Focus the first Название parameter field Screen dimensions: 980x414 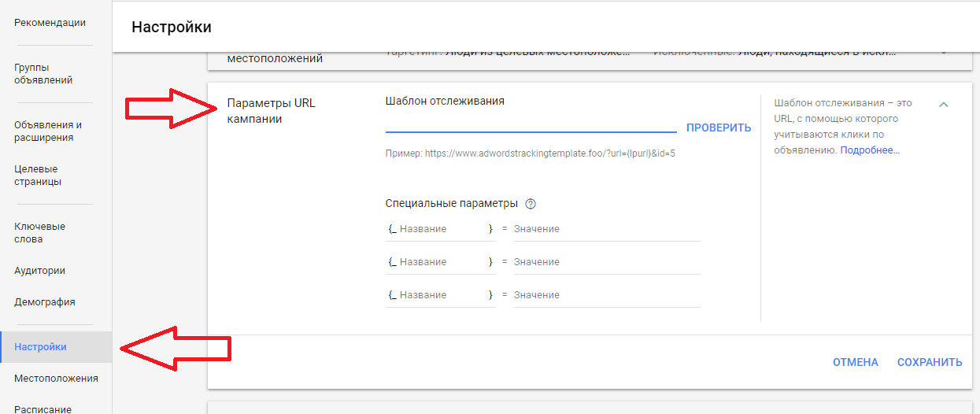click(443, 229)
